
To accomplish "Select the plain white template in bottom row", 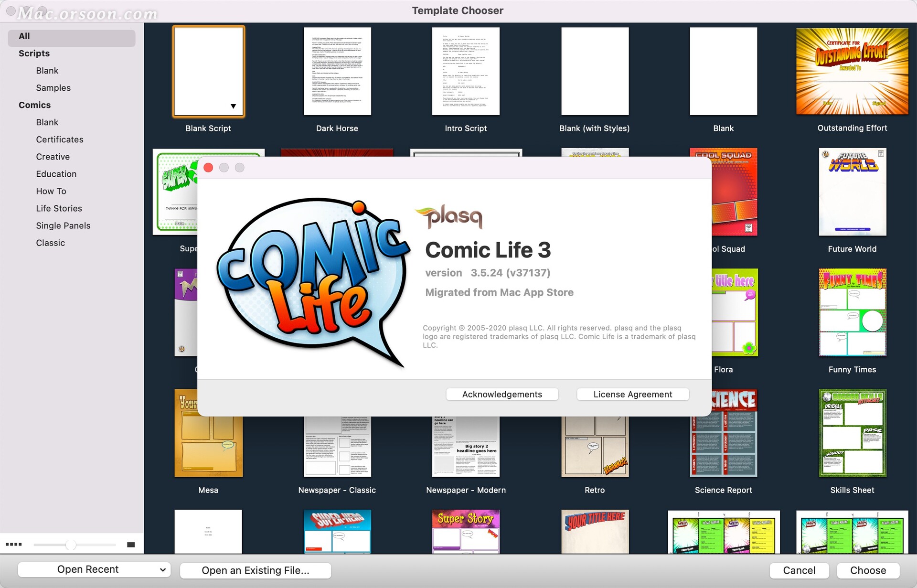I will click(208, 532).
